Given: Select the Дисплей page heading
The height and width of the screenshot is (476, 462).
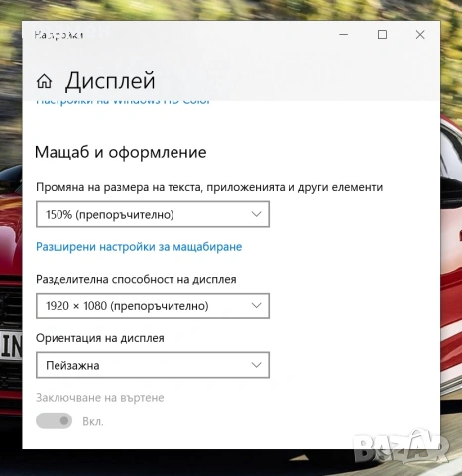Looking at the screenshot, I should [x=110, y=81].
